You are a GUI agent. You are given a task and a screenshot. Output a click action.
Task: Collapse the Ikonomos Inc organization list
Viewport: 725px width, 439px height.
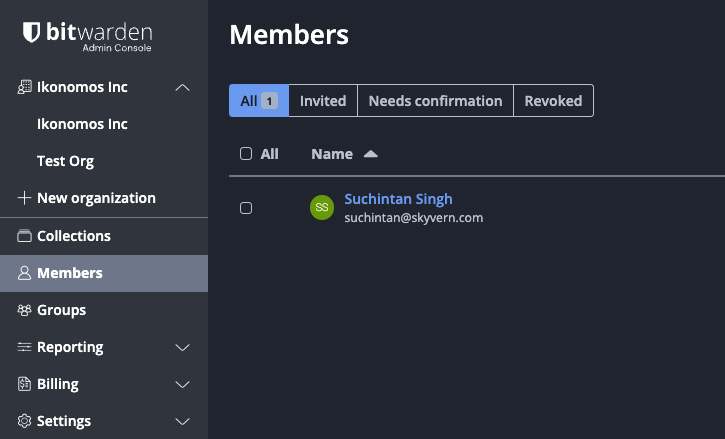(182, 87)
